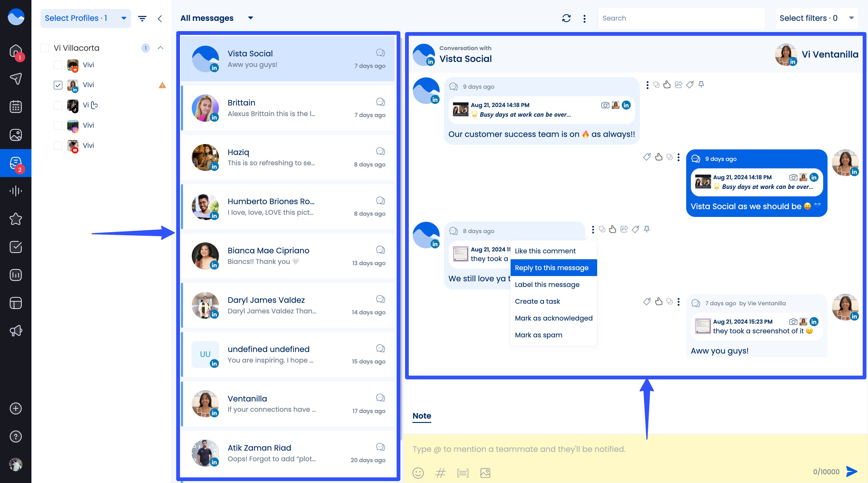Image resolution: width=868 pixels, height=483 pixels.
Task: Click the refresh messages icon
Action: click(566, 18)
